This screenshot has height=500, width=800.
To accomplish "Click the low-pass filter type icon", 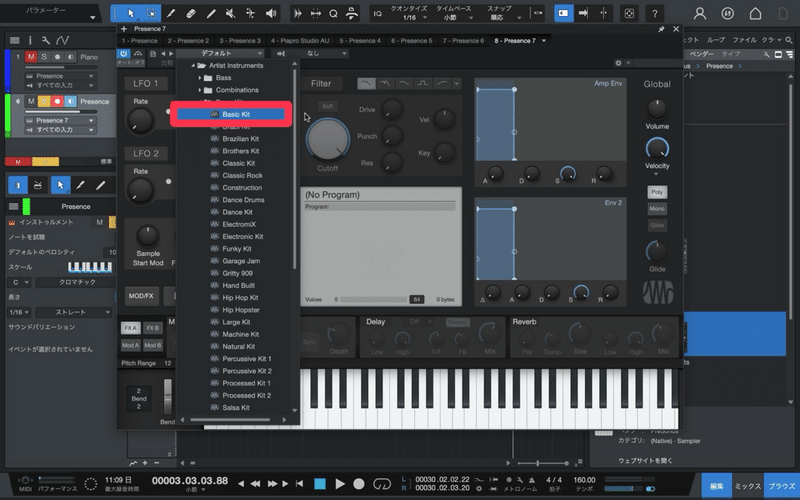I will click(x=366, y=83).
